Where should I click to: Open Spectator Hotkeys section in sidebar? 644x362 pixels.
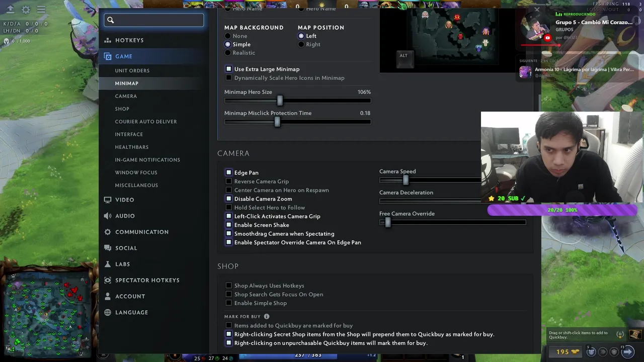point(147,280)
